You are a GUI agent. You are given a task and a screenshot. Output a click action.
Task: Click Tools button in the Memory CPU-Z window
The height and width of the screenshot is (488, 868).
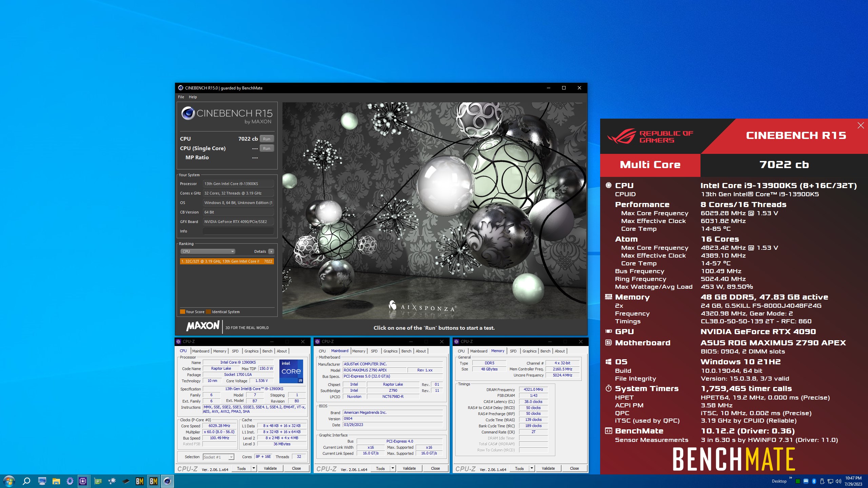(519, 469)
